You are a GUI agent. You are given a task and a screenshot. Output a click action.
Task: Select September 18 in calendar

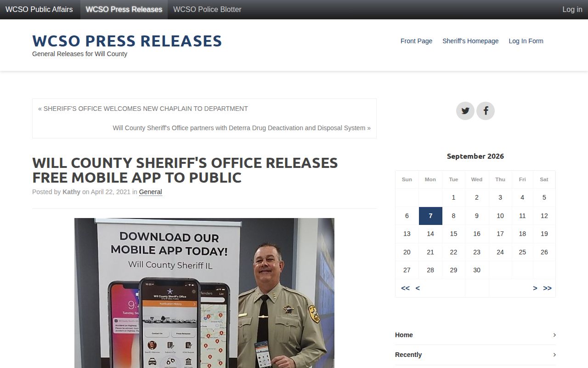coord(522,234)
